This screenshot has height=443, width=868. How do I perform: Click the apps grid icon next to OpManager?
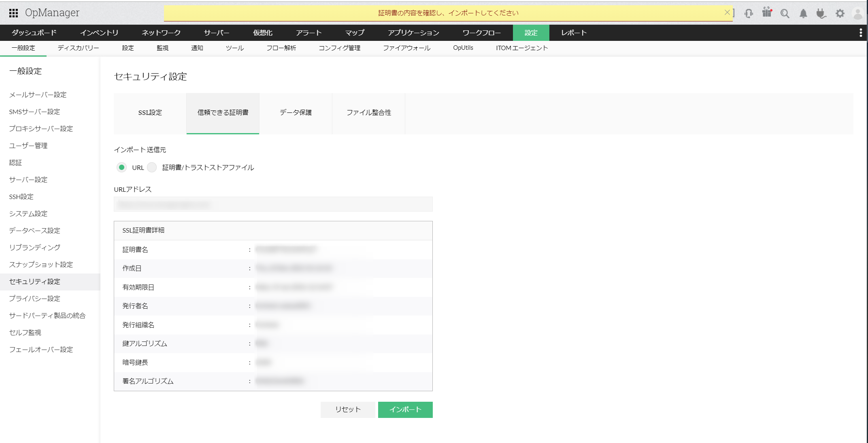pos(13,13)
